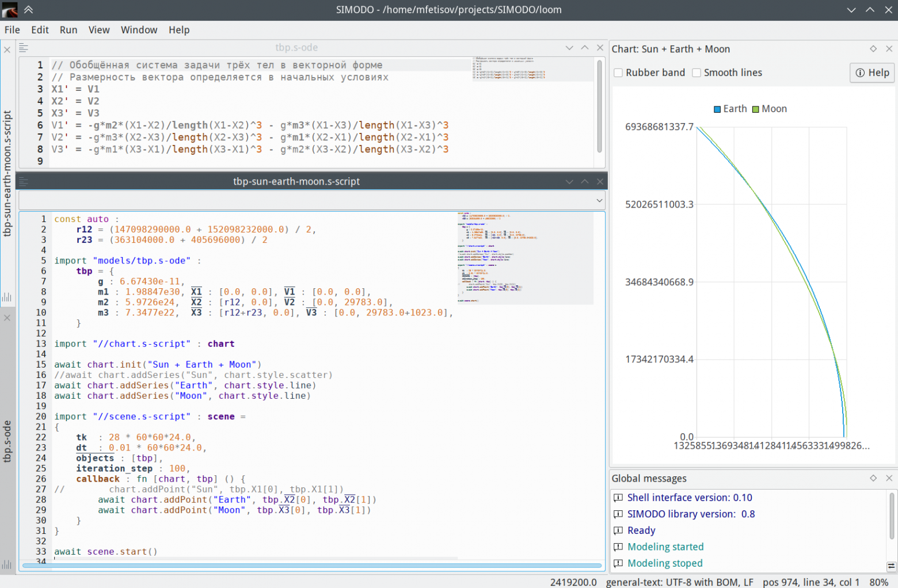The image size is (898, 588).
Task: Maximize the tbp-sun-earth-moon.s-script editor subwindow
Action: pyautogui.click(x=585, y=182)
